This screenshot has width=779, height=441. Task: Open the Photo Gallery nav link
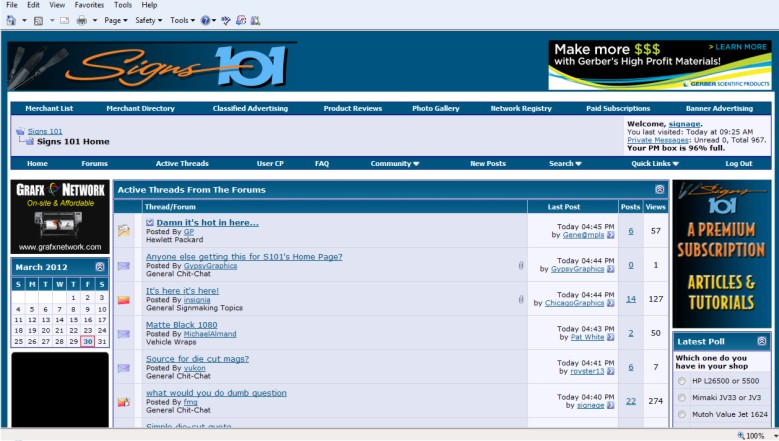pos(436,108)
